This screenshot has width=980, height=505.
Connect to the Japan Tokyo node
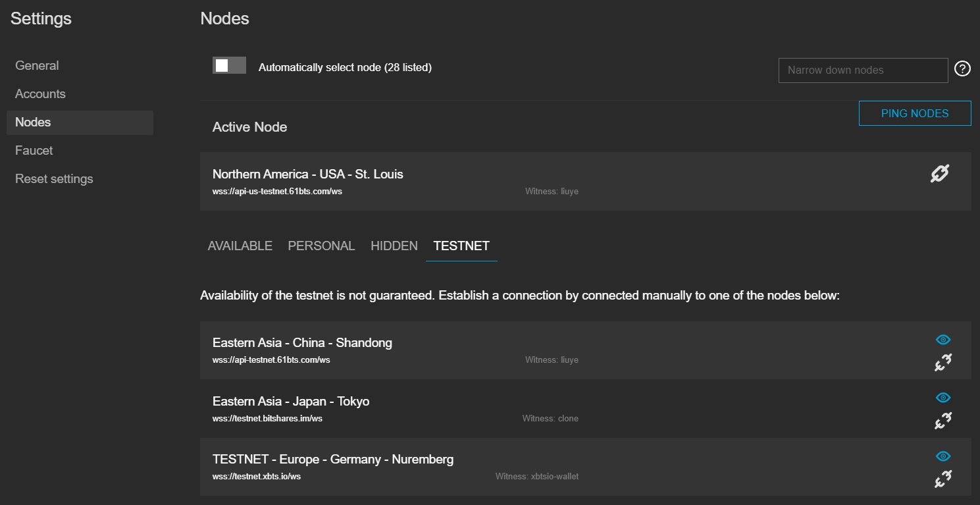point(943,420)
